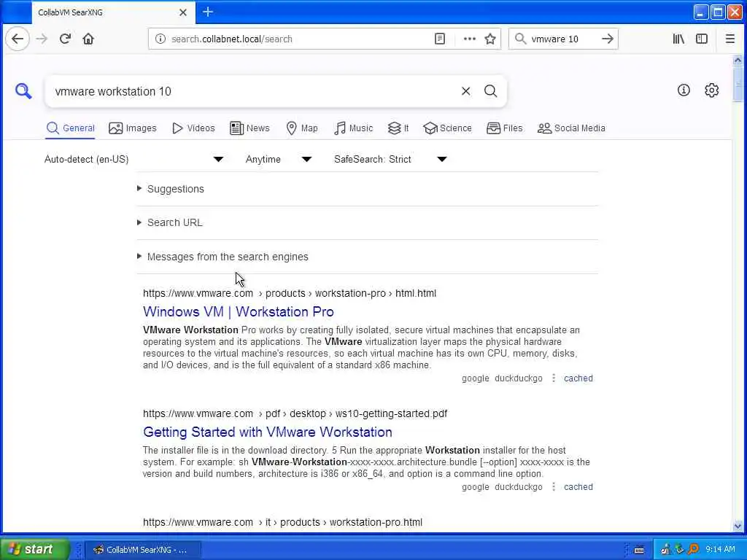Click the browser search box with vmware 10

562,39
